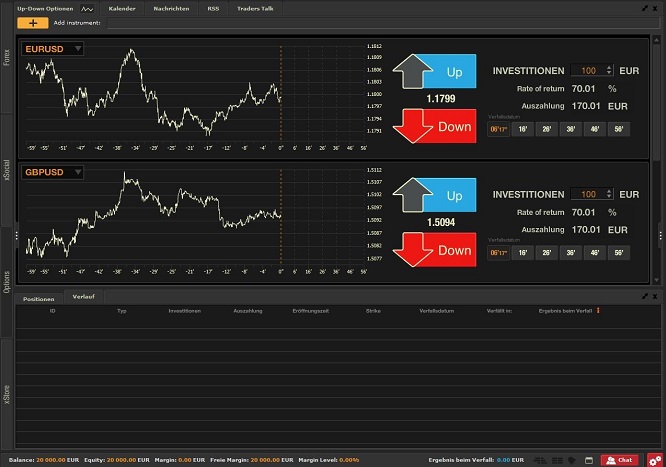The height and width of the screenshot is (467, 666).
Task: Select the Positionen tab
Action: click(39, 299)
